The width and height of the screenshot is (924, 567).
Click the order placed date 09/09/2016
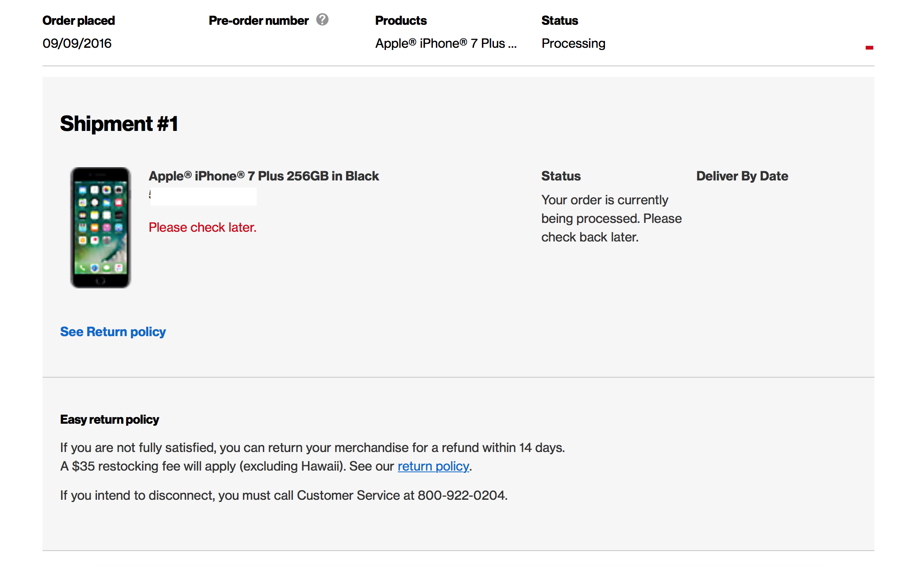point(77,43)
